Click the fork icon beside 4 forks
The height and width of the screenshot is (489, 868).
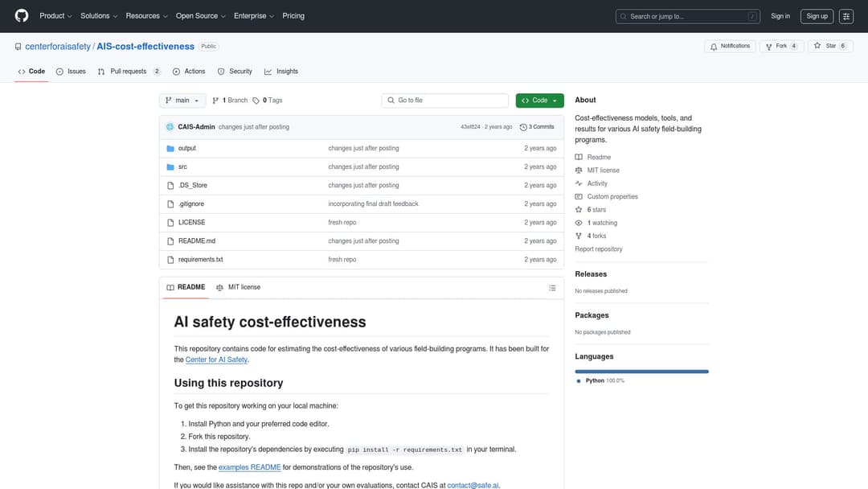(x=579, y=236)
